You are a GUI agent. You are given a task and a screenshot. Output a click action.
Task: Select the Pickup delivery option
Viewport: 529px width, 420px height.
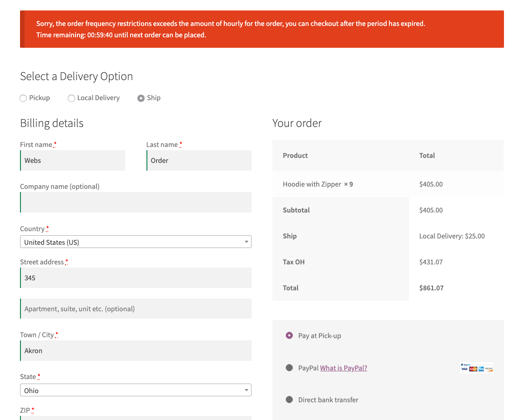[x=23, y=98]
